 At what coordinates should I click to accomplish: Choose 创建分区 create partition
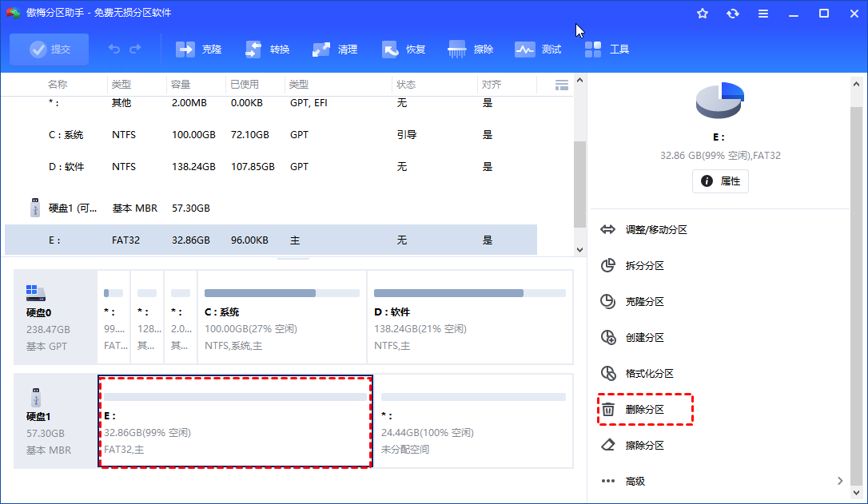644,338
